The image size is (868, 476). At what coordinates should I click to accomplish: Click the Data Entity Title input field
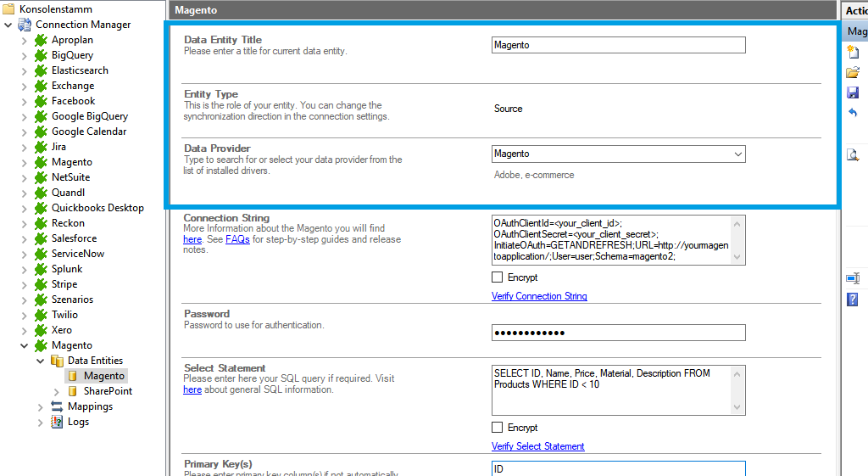[x=618, y=45]
